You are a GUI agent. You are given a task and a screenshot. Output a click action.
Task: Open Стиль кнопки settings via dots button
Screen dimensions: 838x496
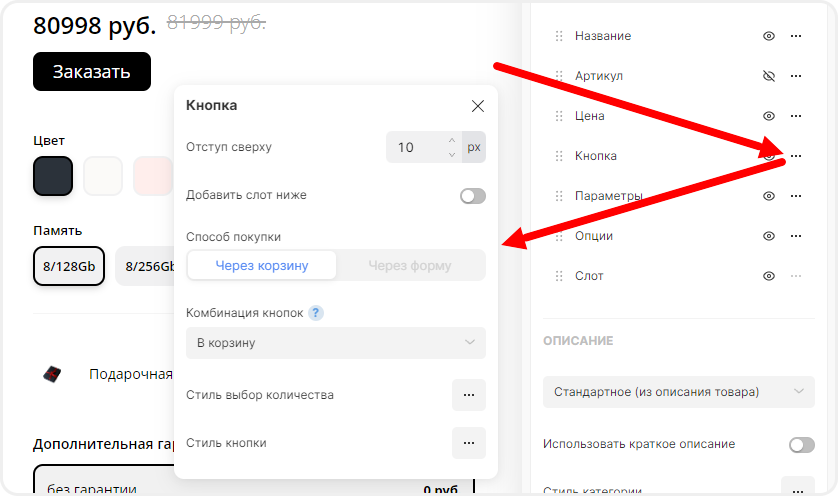(x=468, y=443)
